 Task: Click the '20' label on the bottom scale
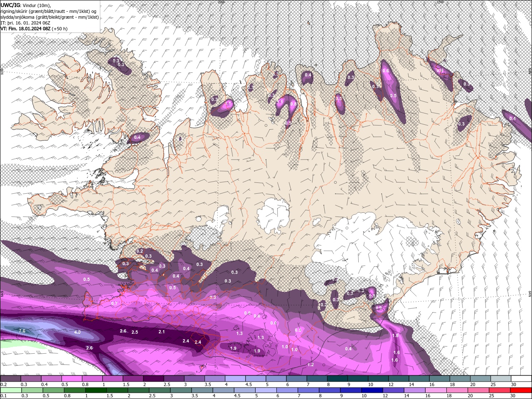click(470, 396)
